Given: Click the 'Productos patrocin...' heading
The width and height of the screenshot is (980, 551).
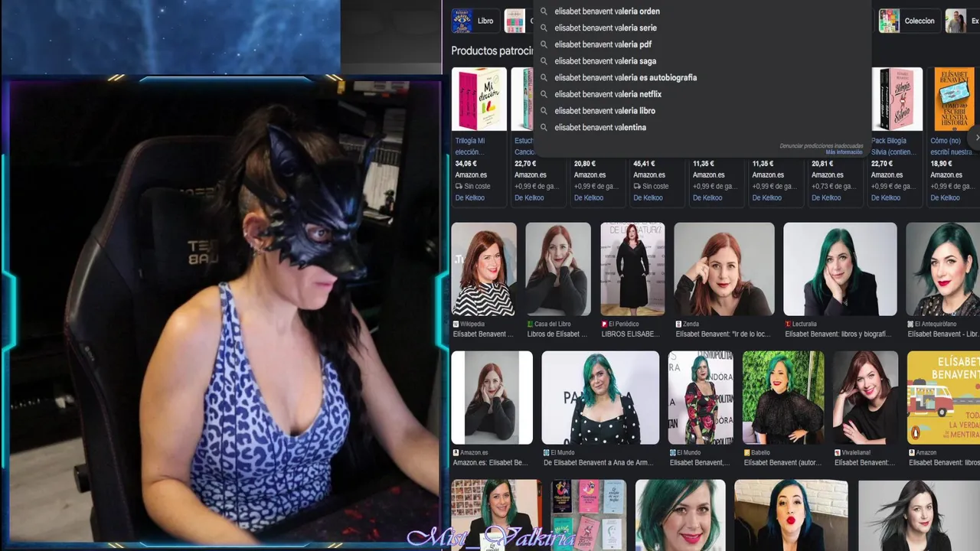Looking at the screenshot, I should pos(492,51).
